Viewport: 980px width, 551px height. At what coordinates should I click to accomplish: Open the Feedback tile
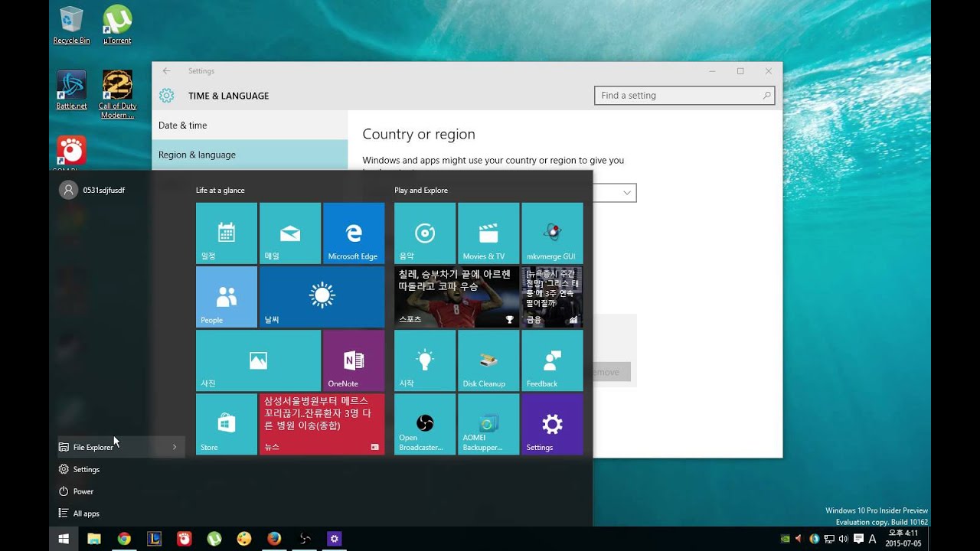click(552, 360)
